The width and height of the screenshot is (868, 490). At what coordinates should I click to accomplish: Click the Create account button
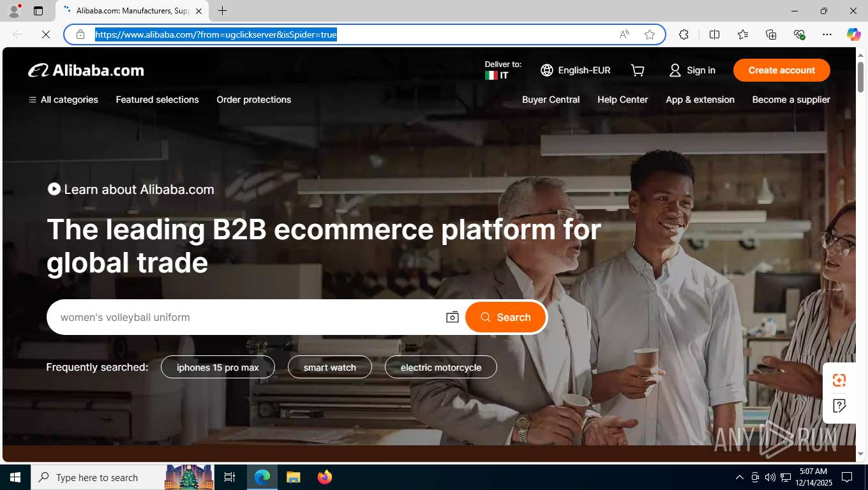click(782, 70)
